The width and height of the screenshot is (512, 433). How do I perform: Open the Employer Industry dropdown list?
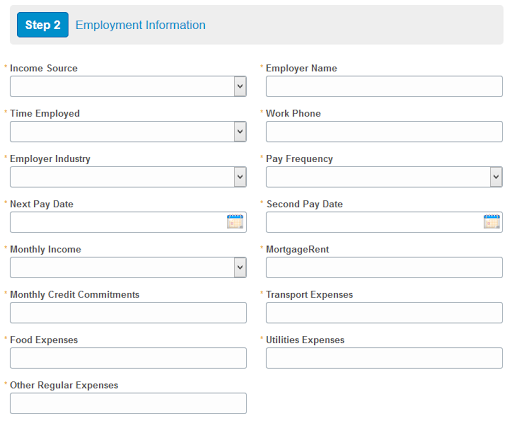[128, 177]
